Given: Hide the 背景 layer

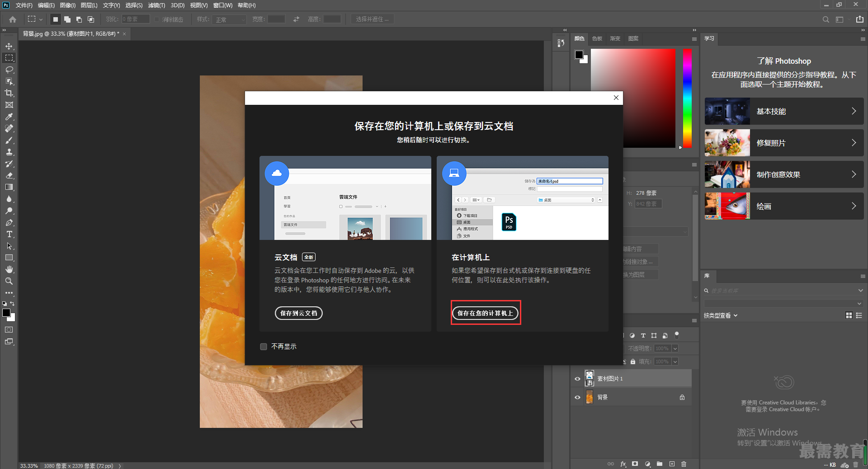Looking at the screenshot, I should [x=577, y=398].
